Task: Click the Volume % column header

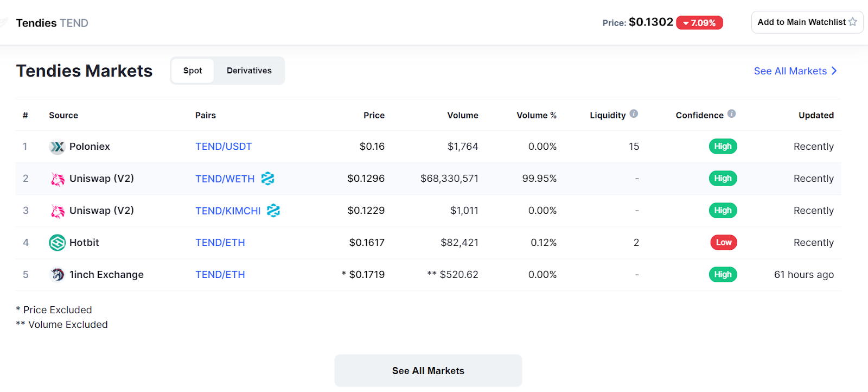Action: [x=537, y=115]
